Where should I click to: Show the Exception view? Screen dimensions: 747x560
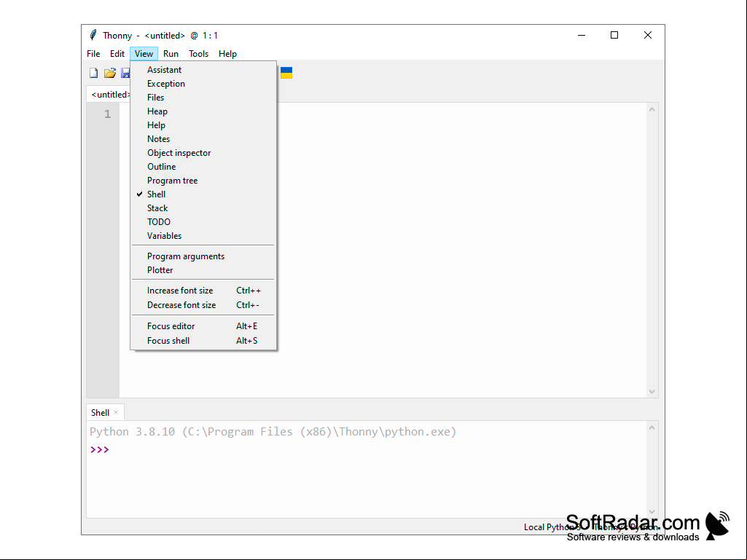[203, 83]
